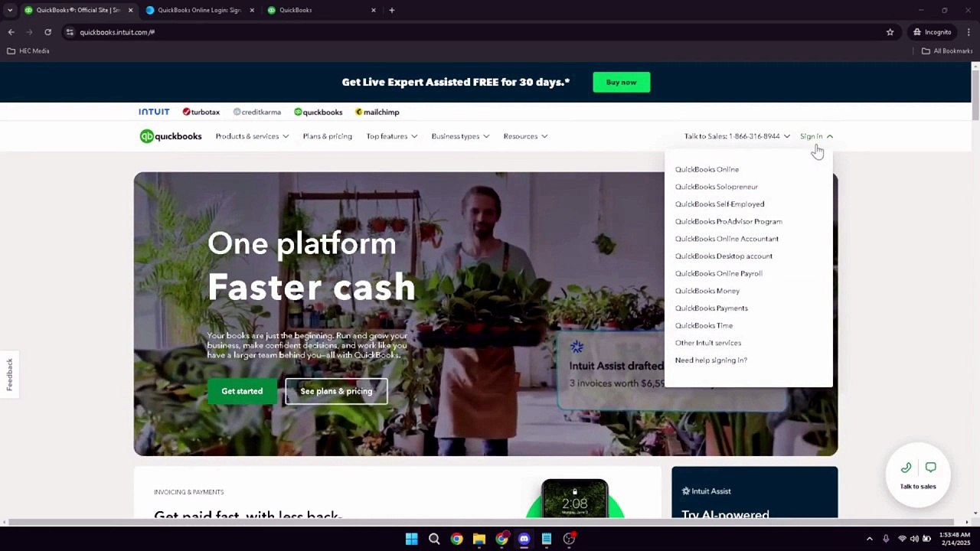Open the Mailchimp brand link
The height and width of the screenshot is (551, 980).
[x=377, y=112]
